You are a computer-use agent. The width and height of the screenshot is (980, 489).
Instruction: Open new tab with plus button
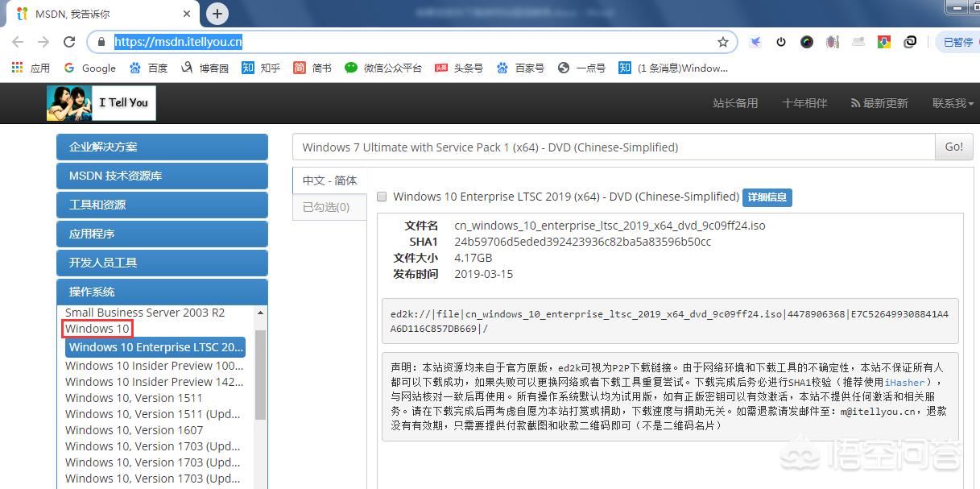click(x=217, y=13)
